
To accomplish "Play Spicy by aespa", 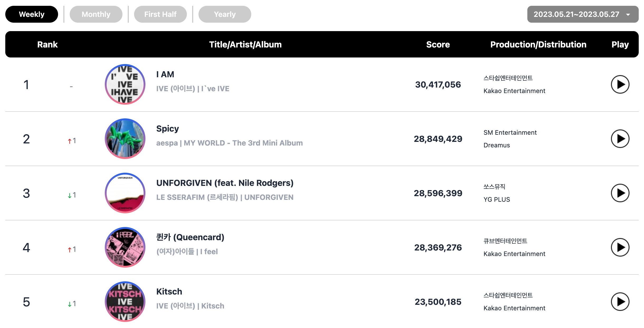I will coord(620,139).
